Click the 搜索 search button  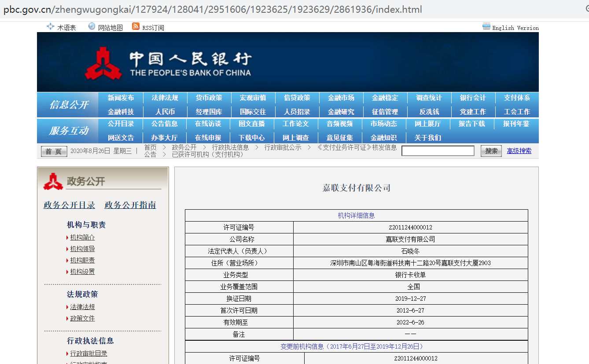[491, 151]
